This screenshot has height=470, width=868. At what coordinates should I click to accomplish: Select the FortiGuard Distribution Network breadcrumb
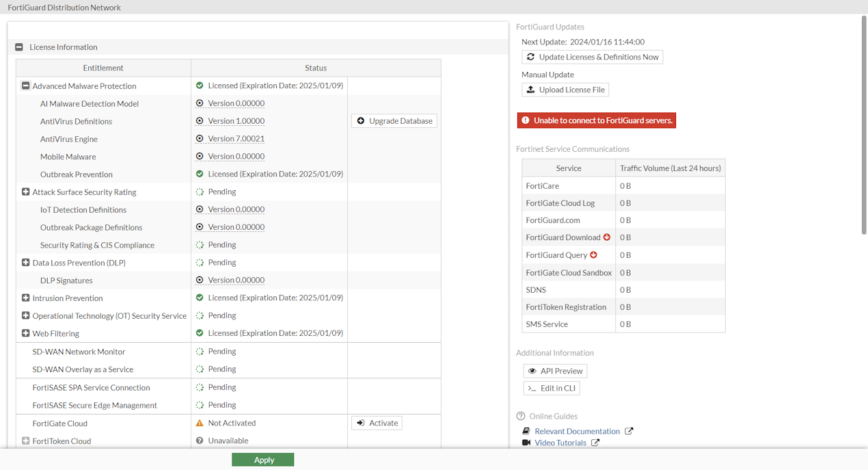(64, 7)
